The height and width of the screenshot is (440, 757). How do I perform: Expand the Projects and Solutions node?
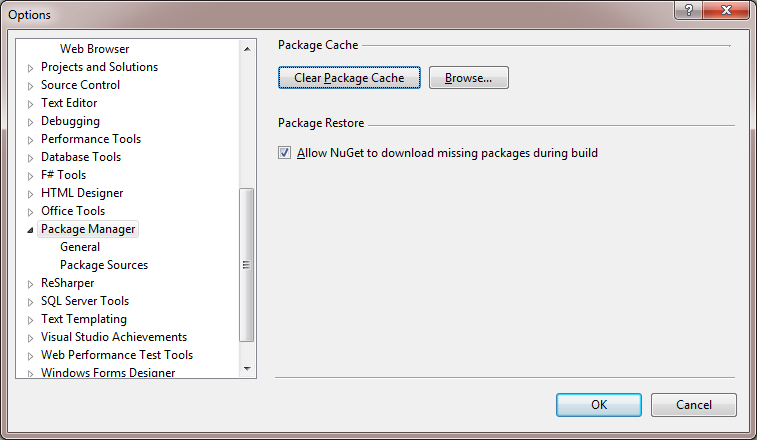30,68
